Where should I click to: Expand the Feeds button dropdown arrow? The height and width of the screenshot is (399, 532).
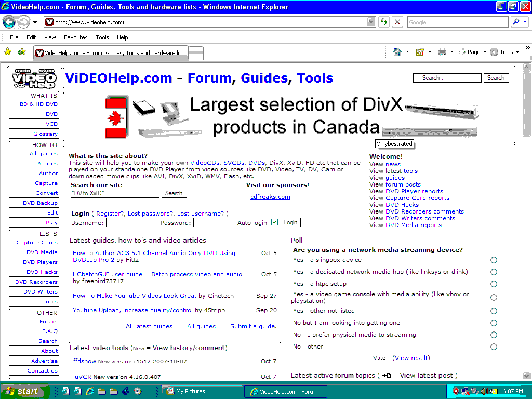[x=430, y=52]
